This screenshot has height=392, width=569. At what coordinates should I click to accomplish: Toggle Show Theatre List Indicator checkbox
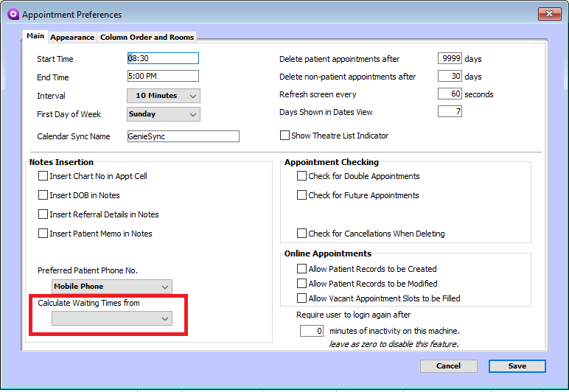(x=284, y=136)
